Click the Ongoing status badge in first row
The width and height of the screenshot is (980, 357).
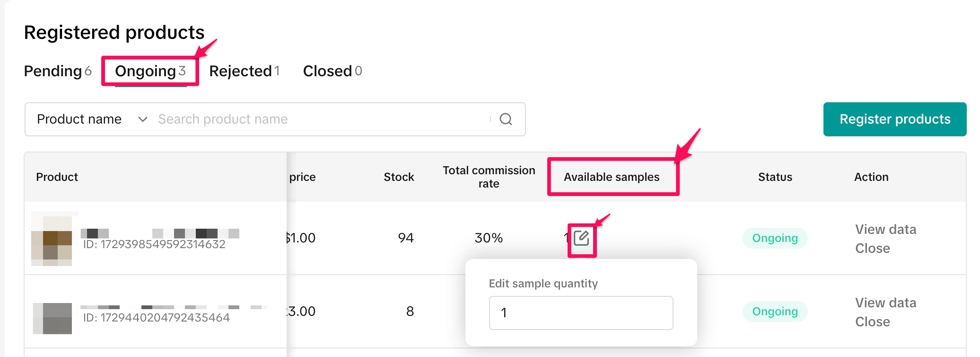tap(775, 238)
